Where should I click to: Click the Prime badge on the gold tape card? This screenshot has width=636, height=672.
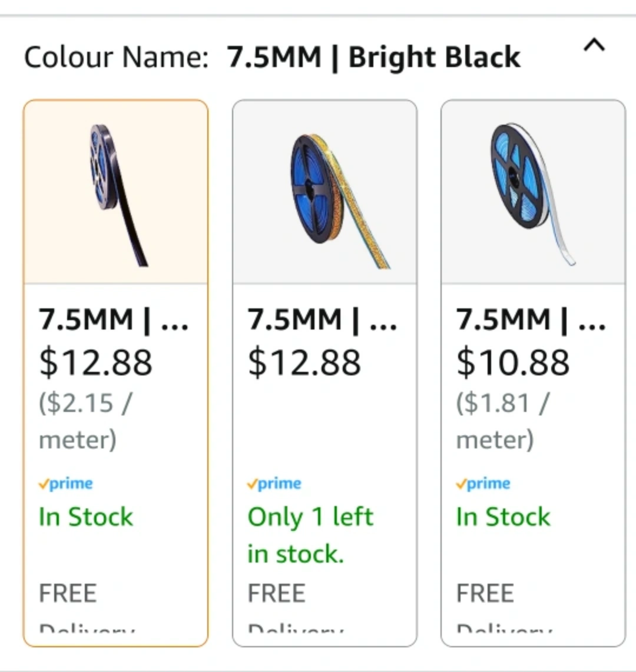point(274,484)
